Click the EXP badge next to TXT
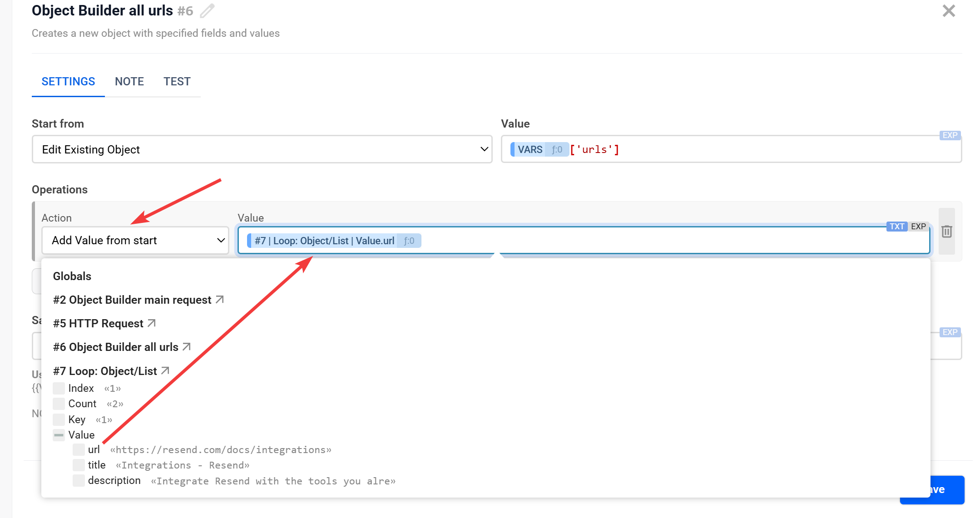980x518 pixels. click(919, 227)
